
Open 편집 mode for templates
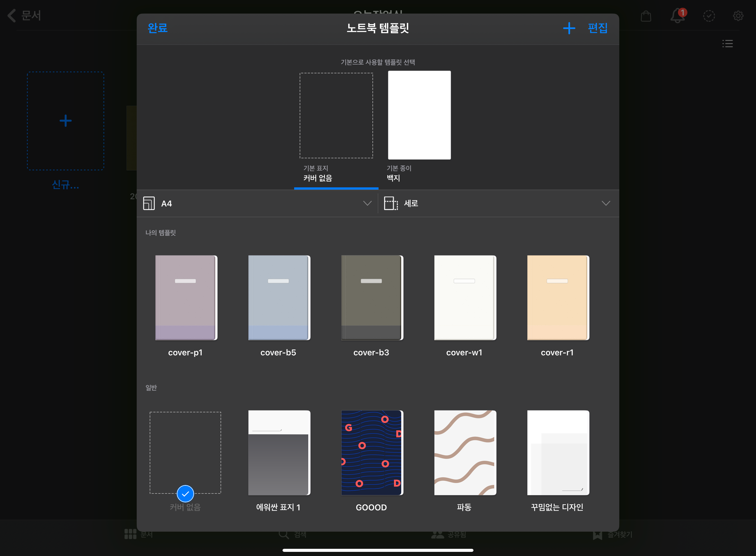tap(597, 28)
